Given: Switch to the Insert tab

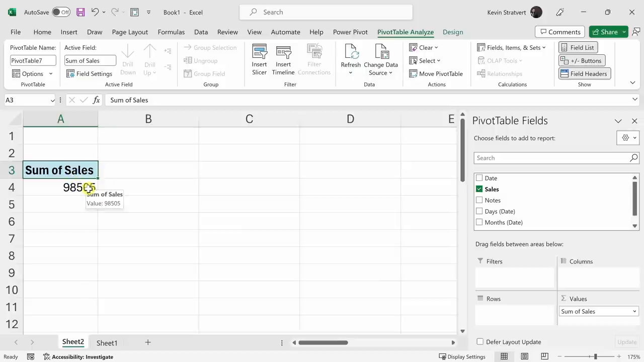Looking at the screenshot, I should click(x=69, y=32).
